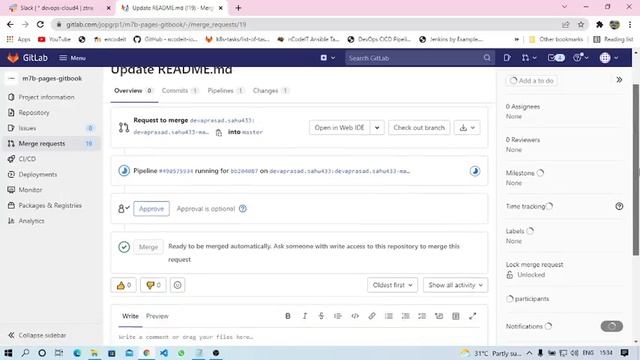The image size is (640, 360).
Task: Select the Write comment tab
Action: click(130, 316)
